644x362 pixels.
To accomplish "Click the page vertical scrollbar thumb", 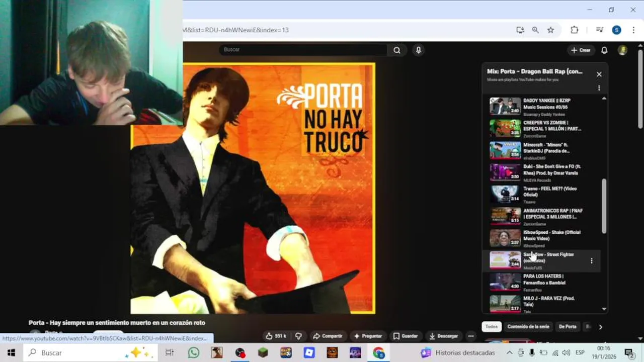I will coord(640,88).
